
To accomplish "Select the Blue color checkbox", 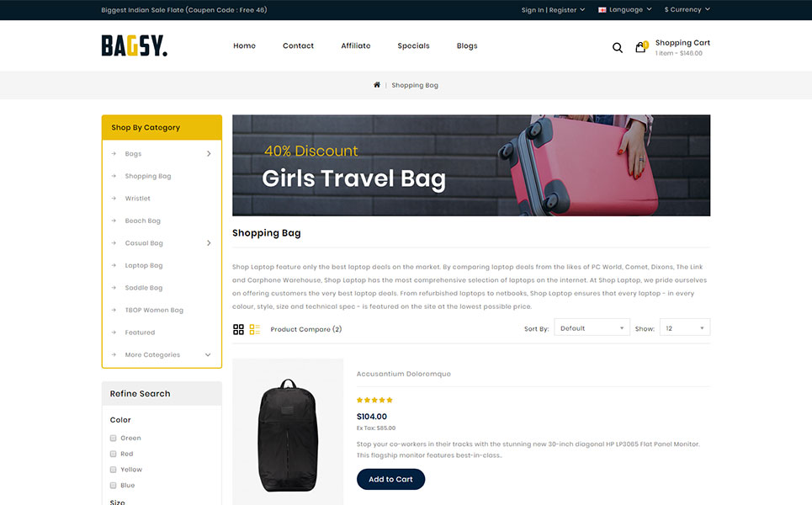I will pos(113,486).
